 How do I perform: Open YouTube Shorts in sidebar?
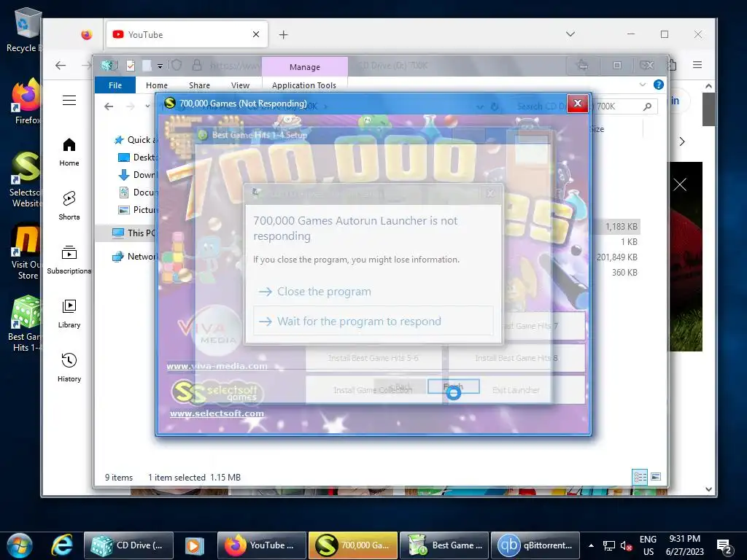(x=69, y=206)
